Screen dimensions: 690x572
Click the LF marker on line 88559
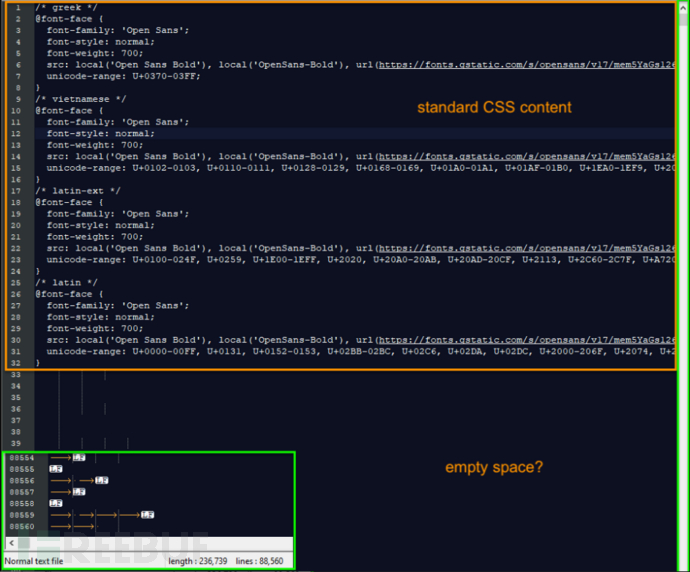(x=147, y=515)
